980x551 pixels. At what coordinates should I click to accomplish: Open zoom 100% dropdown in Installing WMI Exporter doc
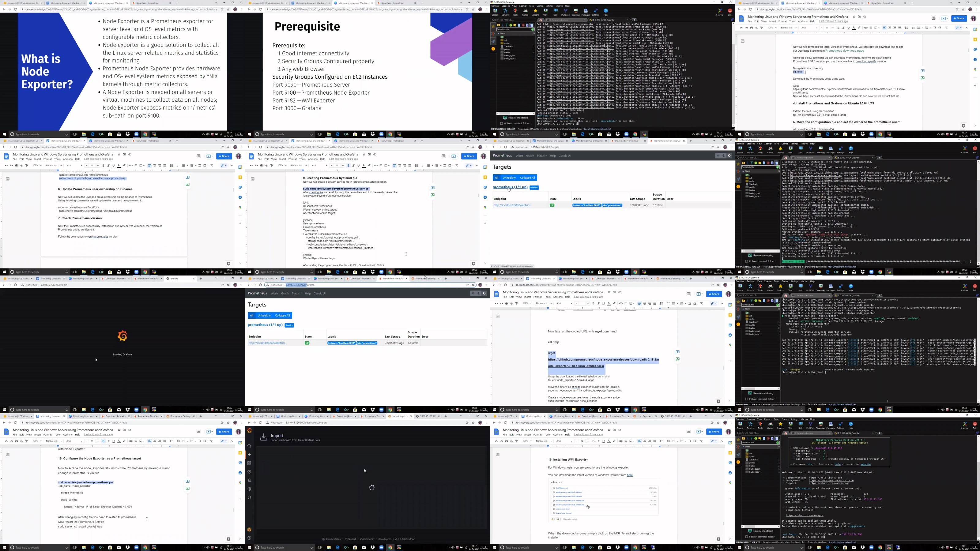point(527,441)
